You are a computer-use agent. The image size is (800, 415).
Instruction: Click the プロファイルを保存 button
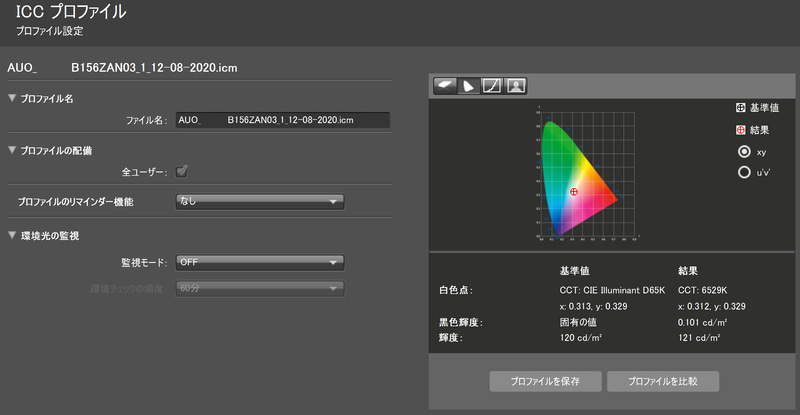click(545, 381)
